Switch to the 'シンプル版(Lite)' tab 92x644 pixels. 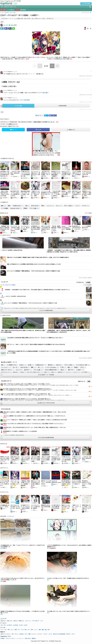10,10
